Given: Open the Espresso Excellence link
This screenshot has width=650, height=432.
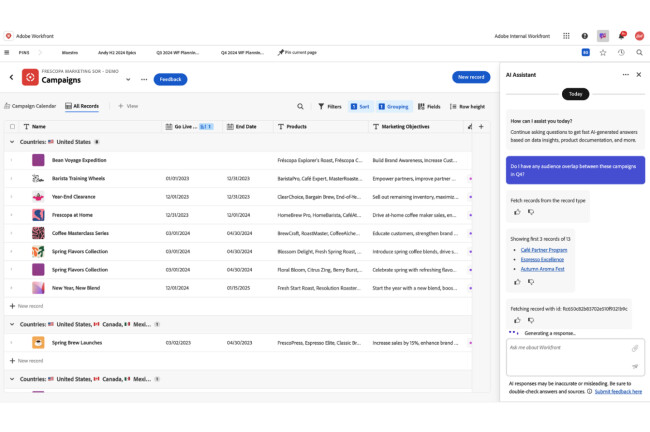Looking at the screenshot, I should (x=542, y=260).
